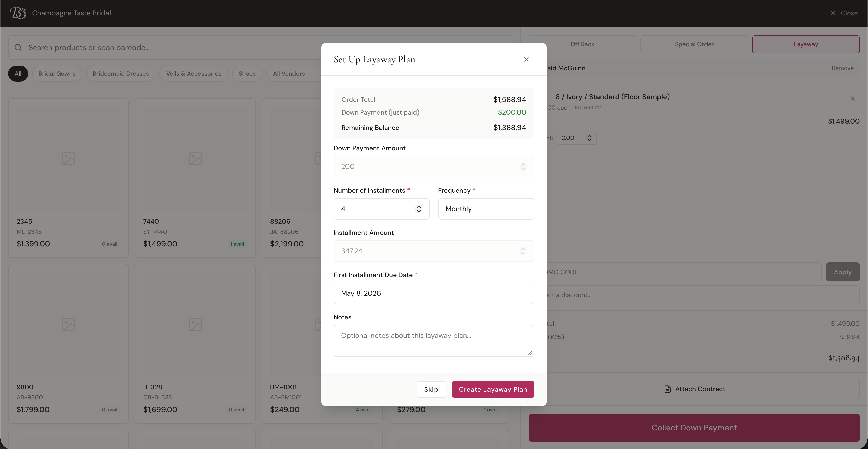This screenshot has height=449, width=868.
Task: Click the Skip button
Action: (x=431, y=389)
